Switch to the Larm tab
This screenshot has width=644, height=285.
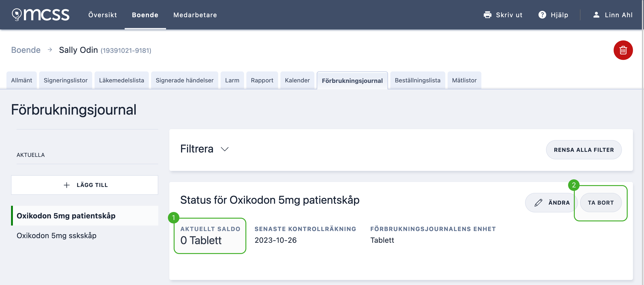coord(232,80)
